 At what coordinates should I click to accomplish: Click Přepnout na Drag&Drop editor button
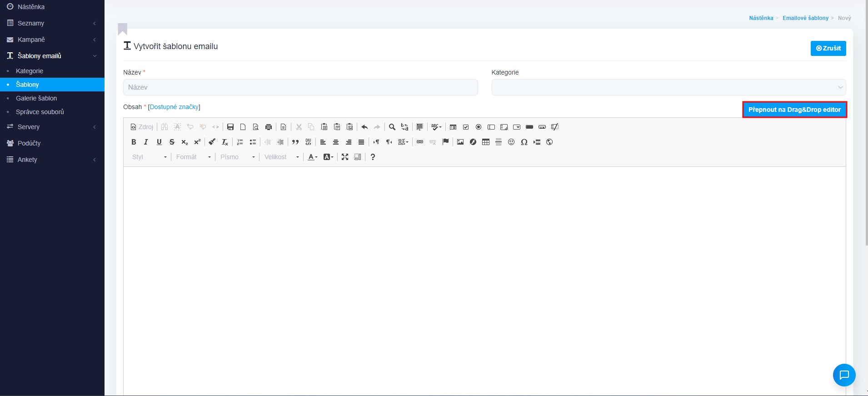click(x=794, y=110)
